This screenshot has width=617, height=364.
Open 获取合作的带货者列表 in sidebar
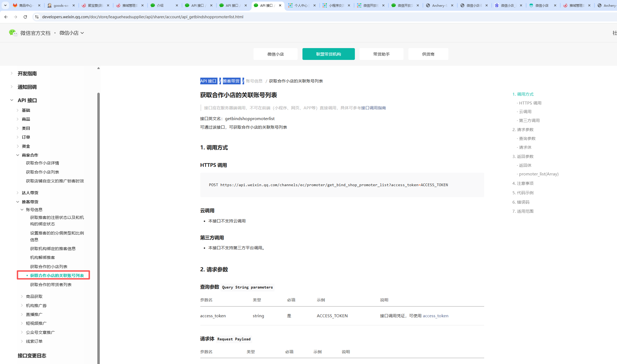tap(51, 285)
